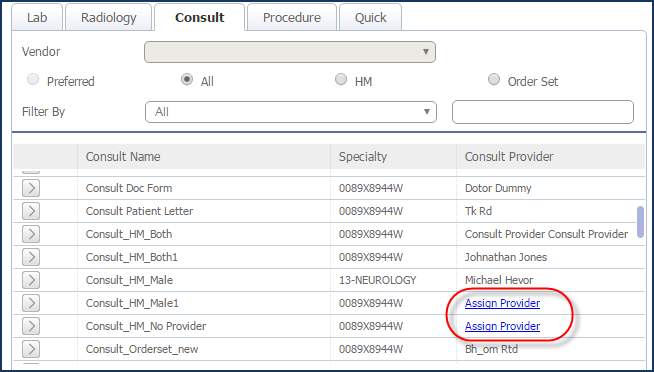Go to the Procedure tab

tap(292, 18)
